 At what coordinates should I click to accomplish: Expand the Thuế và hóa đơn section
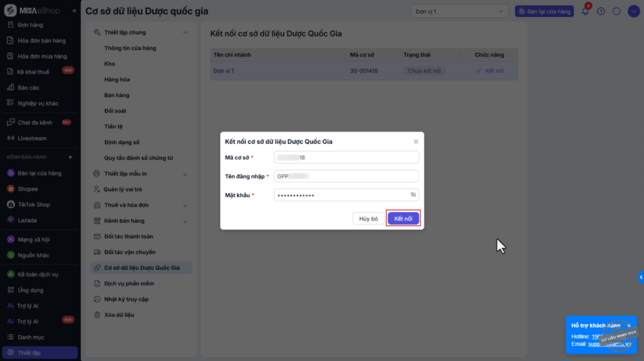pyautogui.click(x=185, y=205)
